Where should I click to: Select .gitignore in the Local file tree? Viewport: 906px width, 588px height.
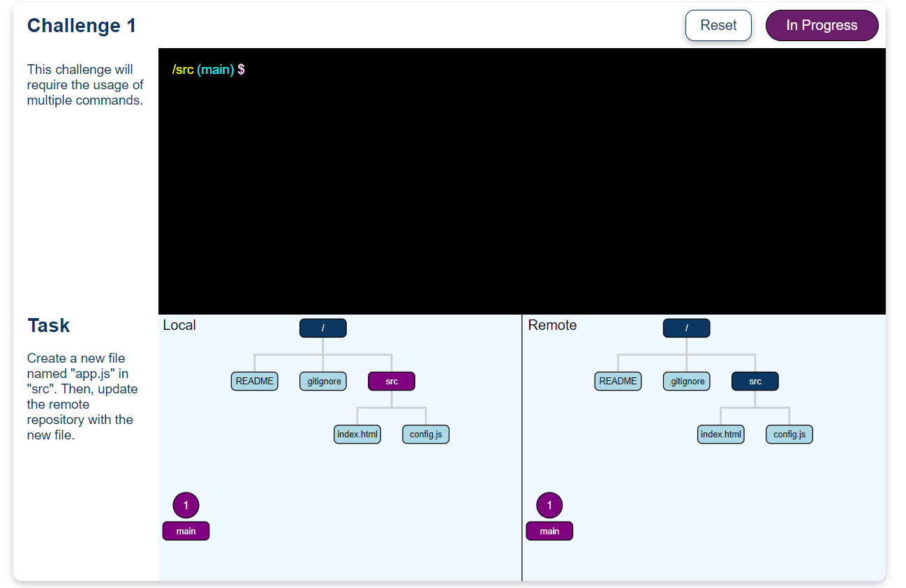point(322,381)
